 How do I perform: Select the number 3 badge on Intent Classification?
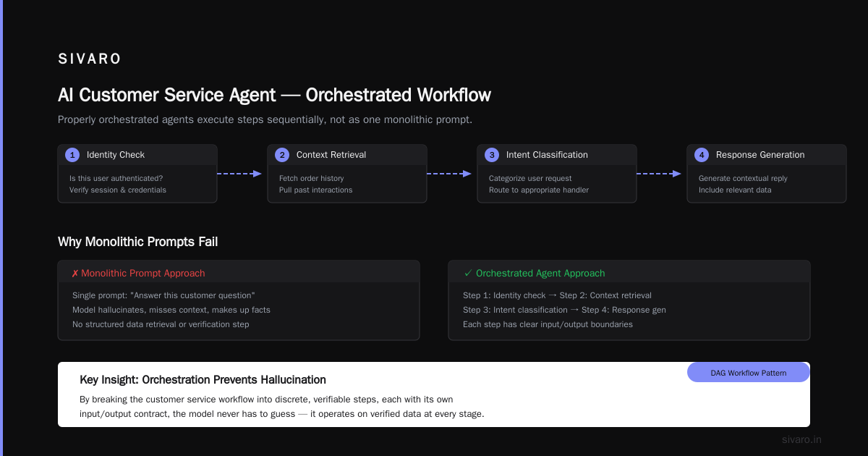click(492, 155)
